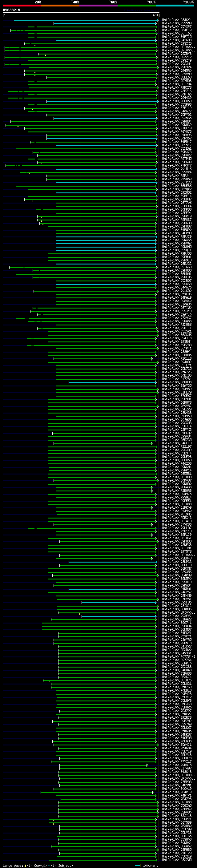Select the UniRef100_P93565 label
Image resolution: width=197 pixels, height=868 pixels.
click(x=177, y=118)
